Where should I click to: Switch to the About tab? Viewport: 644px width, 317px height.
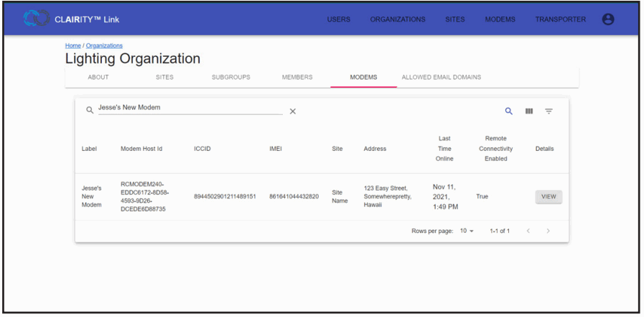98,78
